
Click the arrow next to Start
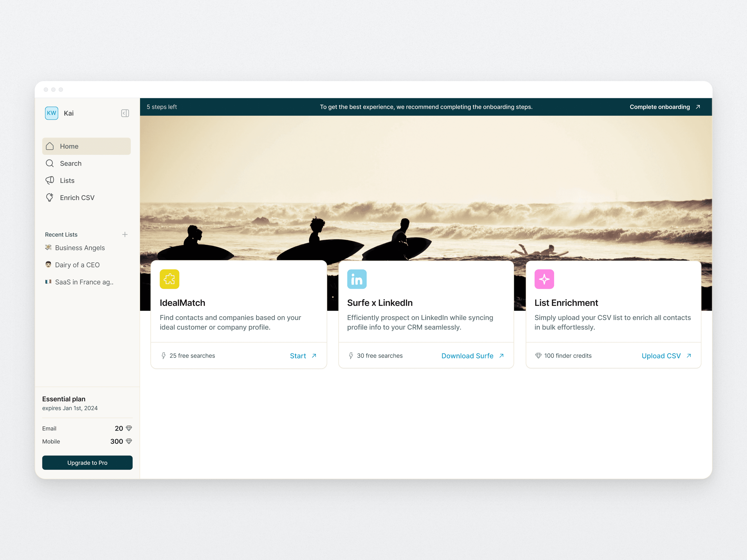pos(314,356)
